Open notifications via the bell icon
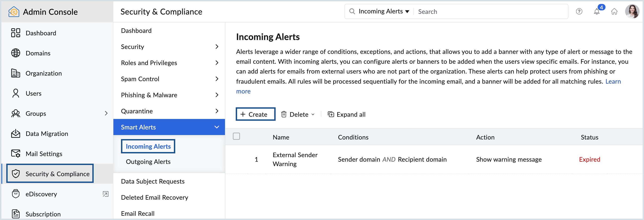This screenshot has height=220, width=644. point(596,11)
